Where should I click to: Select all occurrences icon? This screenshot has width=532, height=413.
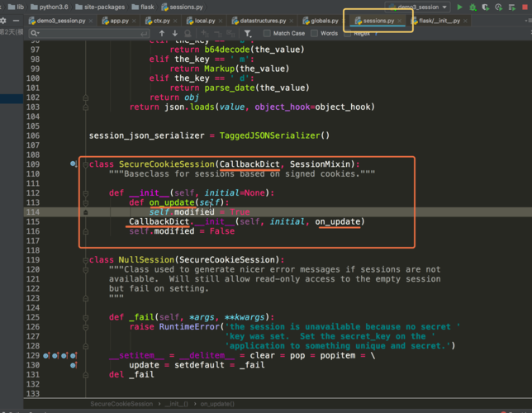(x=230, y=33)
